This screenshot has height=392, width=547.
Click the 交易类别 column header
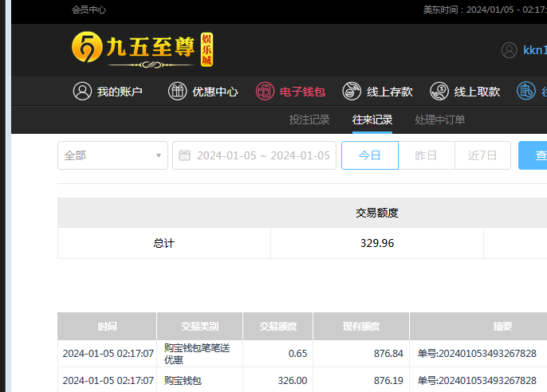(x=199, y=326)
